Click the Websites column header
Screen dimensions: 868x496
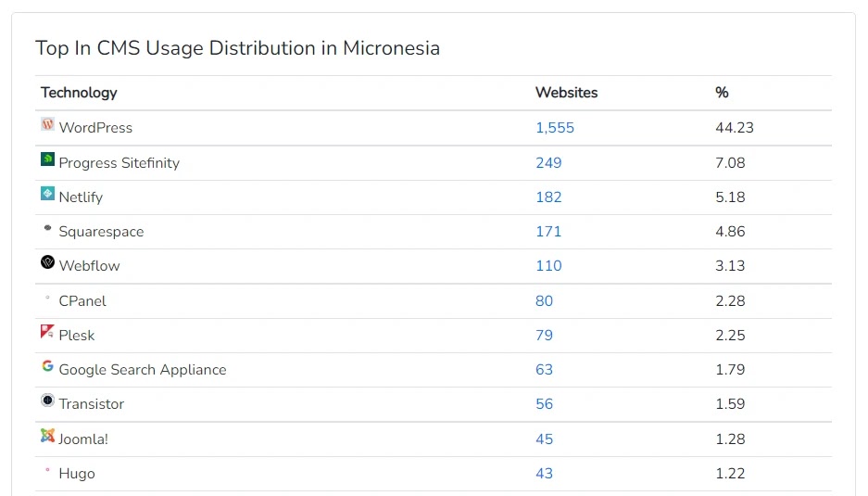[x=566, y=93]
